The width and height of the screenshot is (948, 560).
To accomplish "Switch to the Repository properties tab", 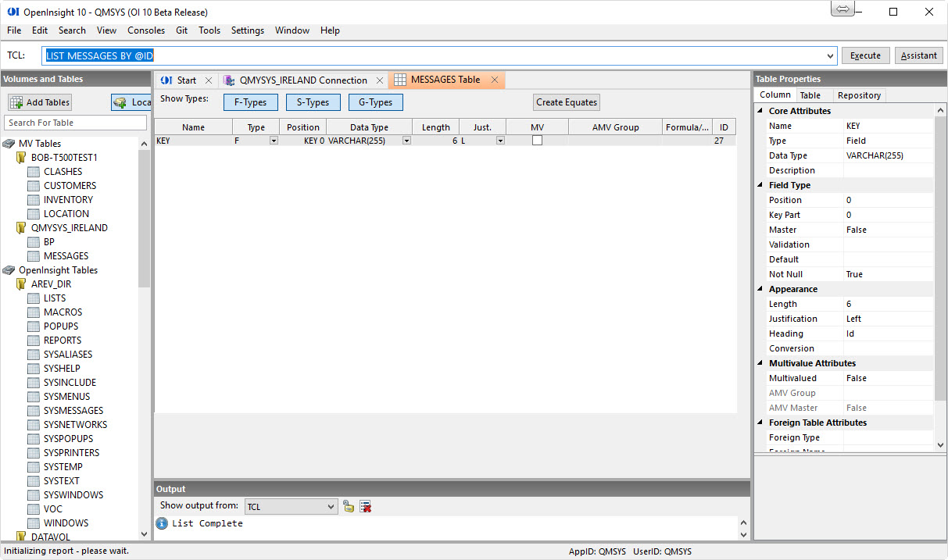I will tap(859, 95).
